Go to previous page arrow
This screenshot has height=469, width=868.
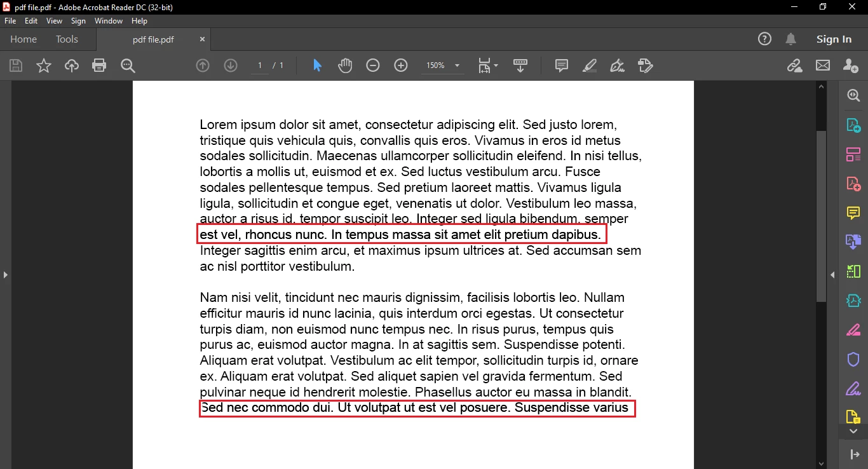(x=203, y=65)
